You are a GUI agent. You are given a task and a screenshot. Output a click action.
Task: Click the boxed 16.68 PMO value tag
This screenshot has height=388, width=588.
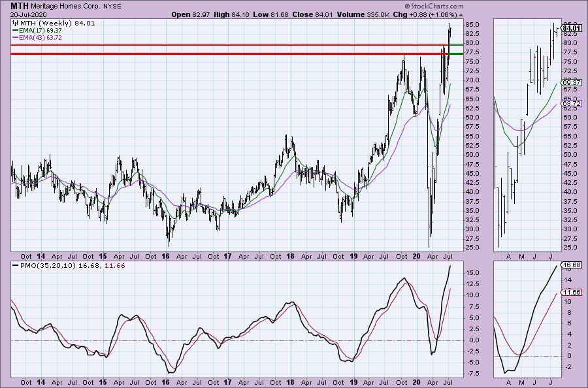pyautogui.click(x=572, y=265)
